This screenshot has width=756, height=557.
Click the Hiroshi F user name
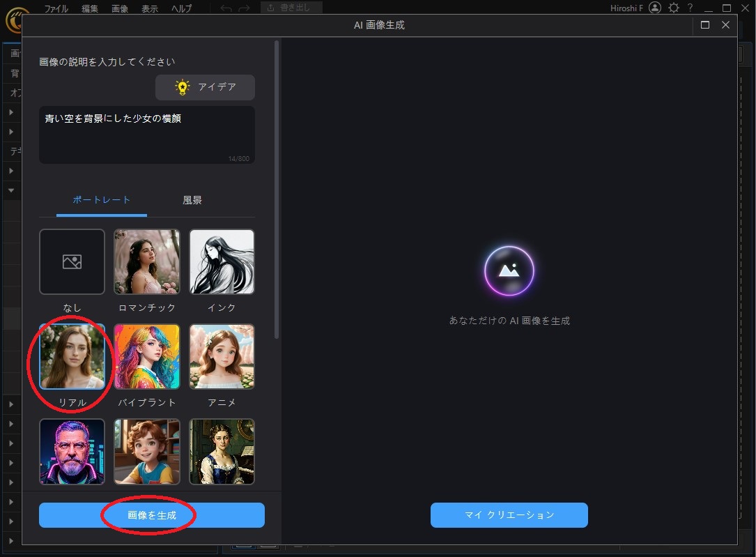(x=626, y=8)
